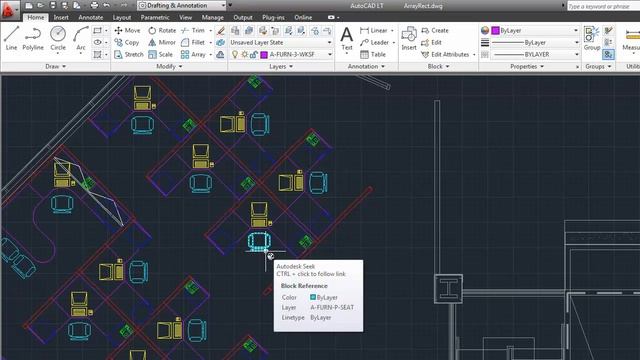Click the Copy tool
This screenshot has height=360, width=640.
click(x=127, y=42)
